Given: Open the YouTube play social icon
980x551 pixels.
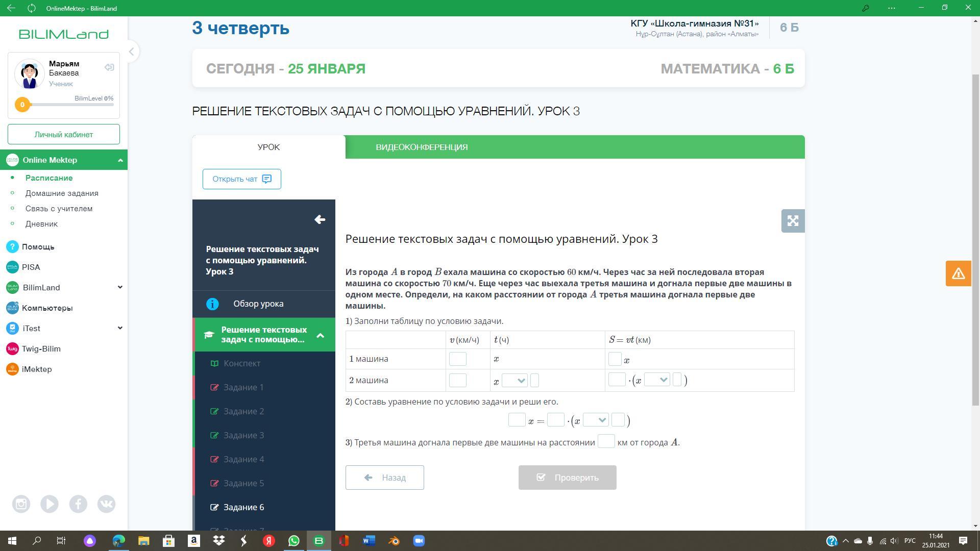Looking at the screenshot, I should pyautogui.click(x=50, y=504).
